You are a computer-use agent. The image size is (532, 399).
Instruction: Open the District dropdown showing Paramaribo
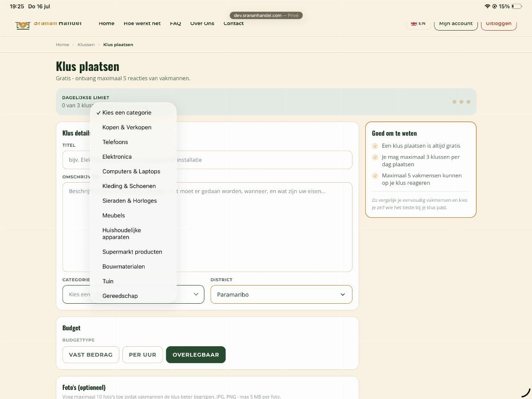click(x=282, y=294)
